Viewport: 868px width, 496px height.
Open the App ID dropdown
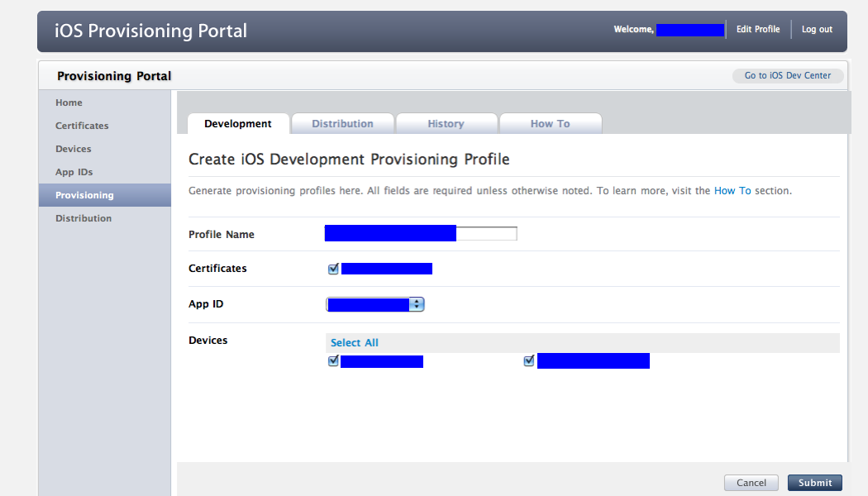[x=375, y=304]
